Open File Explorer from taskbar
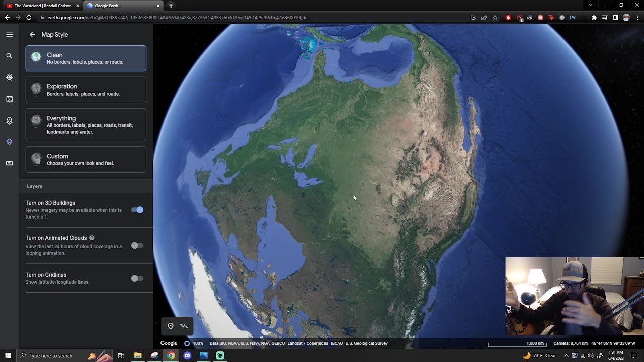 138,356
